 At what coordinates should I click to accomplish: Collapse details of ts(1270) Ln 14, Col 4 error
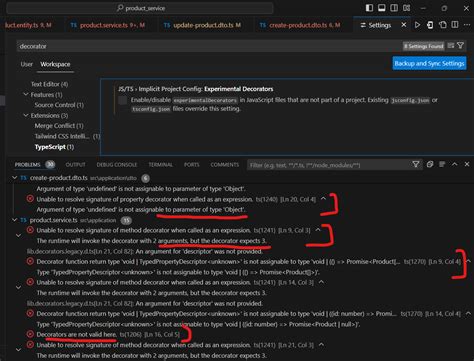tap(468, 313)
